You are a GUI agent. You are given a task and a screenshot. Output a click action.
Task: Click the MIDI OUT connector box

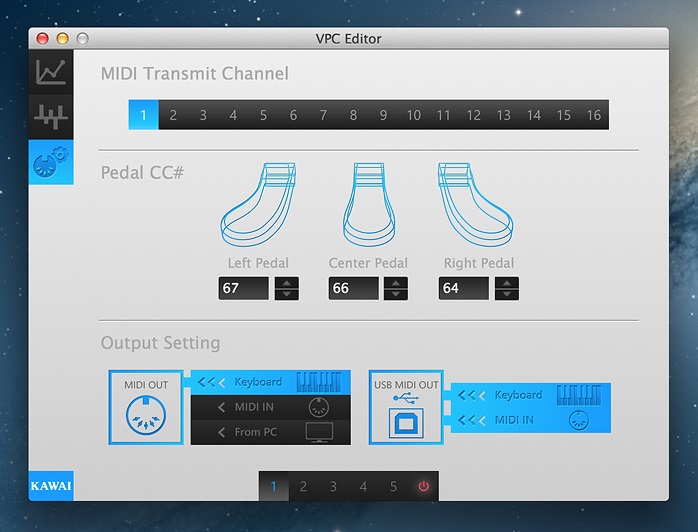[146, 407]
